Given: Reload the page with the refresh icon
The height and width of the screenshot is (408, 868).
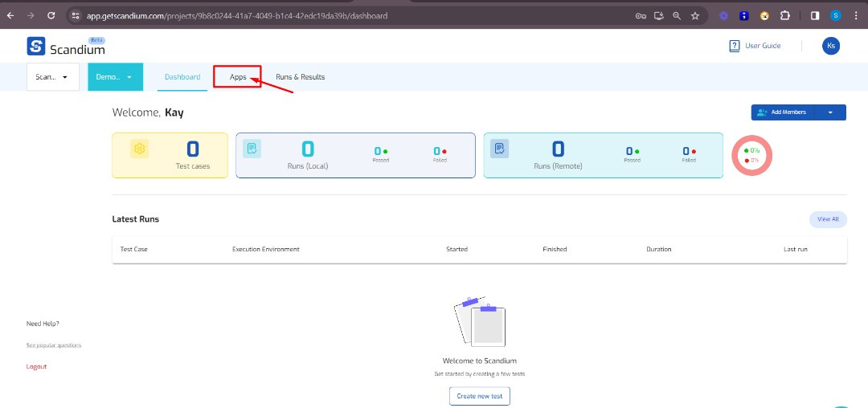Looking at the screenshot, I should pyautogui.click(x=51, y=15).
